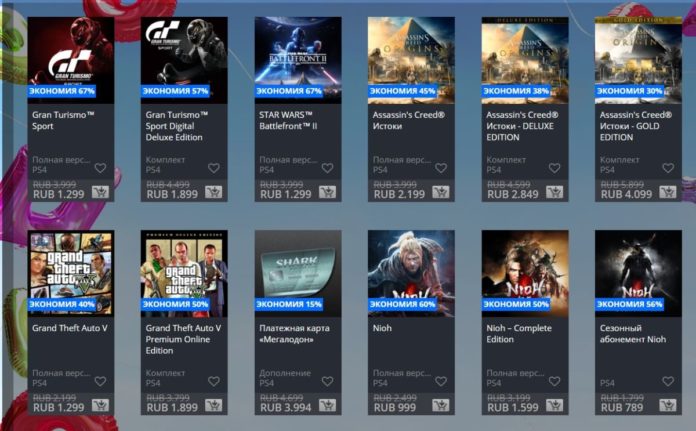Toggle wishlist heart for Assassin's Creed DELUXE EDITION
The width and height of the screenshot is (696, 431).
[x=554, y=168]
